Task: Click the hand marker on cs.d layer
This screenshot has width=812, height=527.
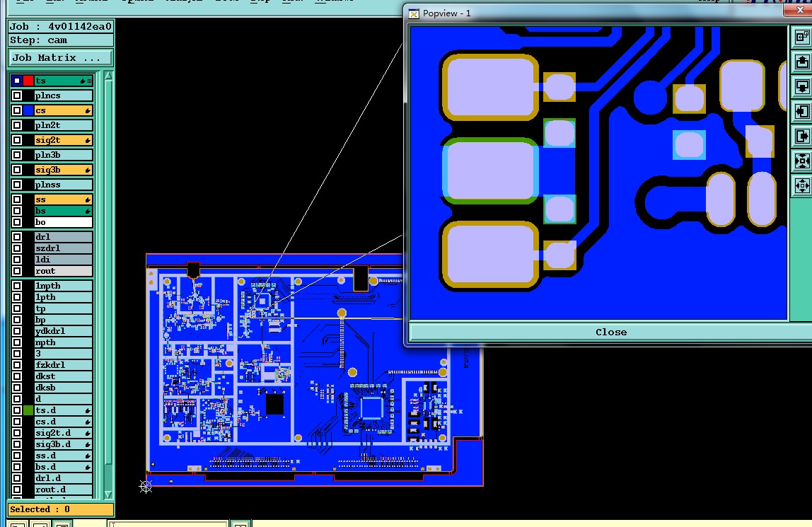Action: click(88, 422)
